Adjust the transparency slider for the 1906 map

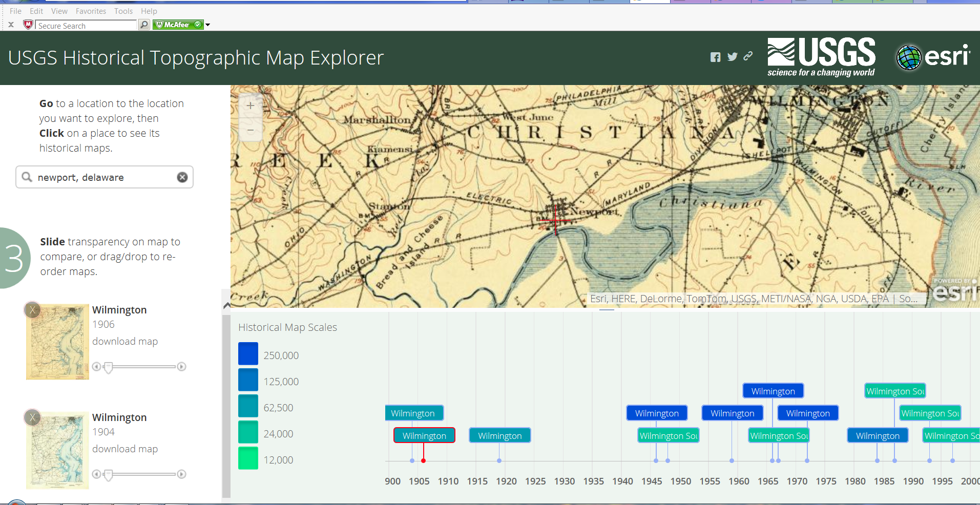point(108,367)
